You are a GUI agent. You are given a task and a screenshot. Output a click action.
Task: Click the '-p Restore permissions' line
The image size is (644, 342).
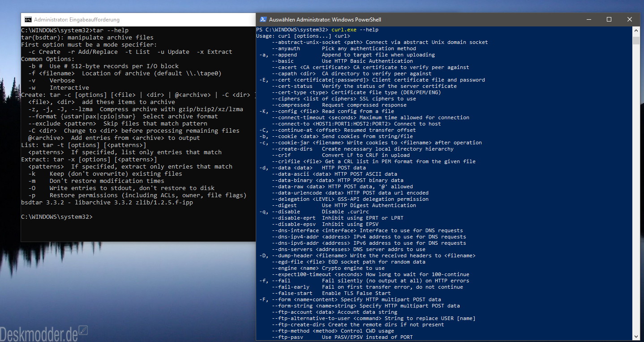pyautogui.click(x=137, y=195)
